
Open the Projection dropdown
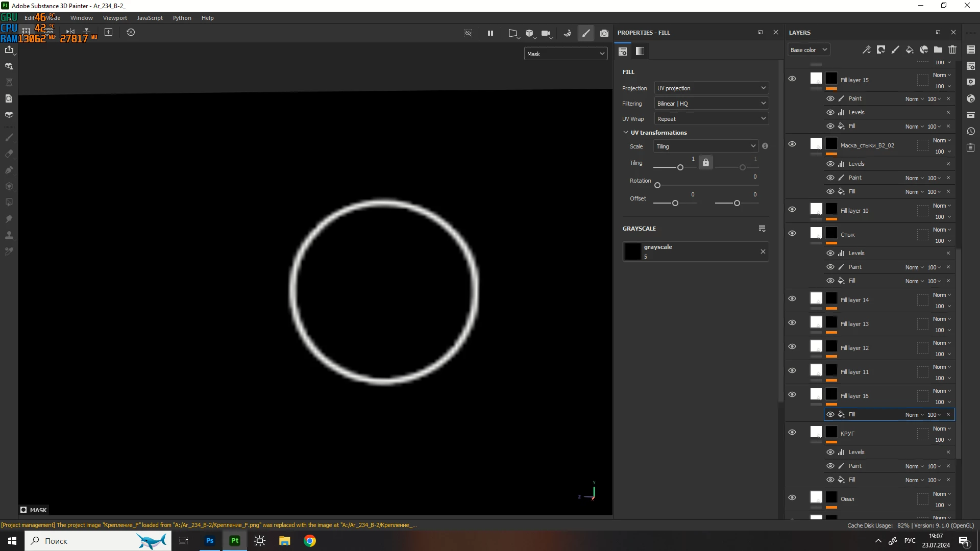click(x=711, y=88)
